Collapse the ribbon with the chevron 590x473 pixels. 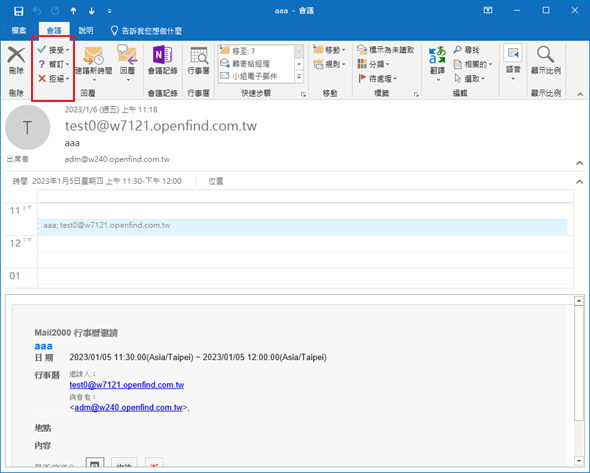coord(580,94)
